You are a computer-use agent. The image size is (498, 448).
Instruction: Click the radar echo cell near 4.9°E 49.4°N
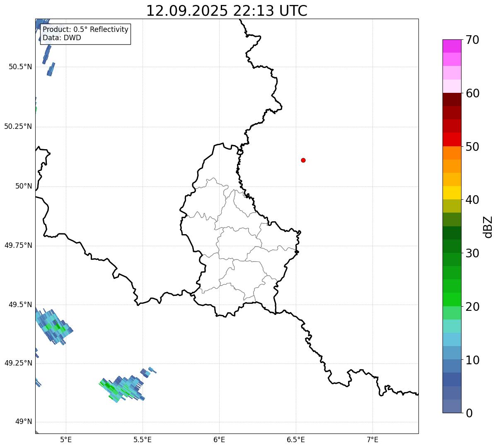pos(54,327)
